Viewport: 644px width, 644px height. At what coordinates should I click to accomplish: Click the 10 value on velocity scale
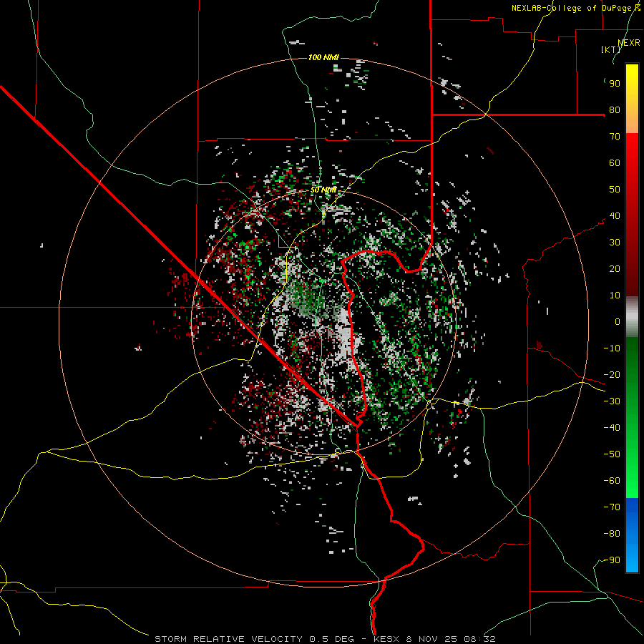(615, 296)
